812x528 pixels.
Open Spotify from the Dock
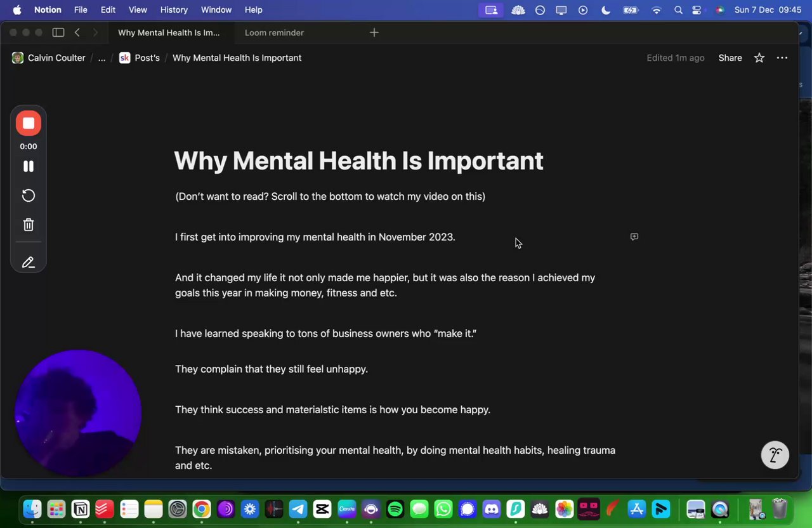tap(395, 509)
